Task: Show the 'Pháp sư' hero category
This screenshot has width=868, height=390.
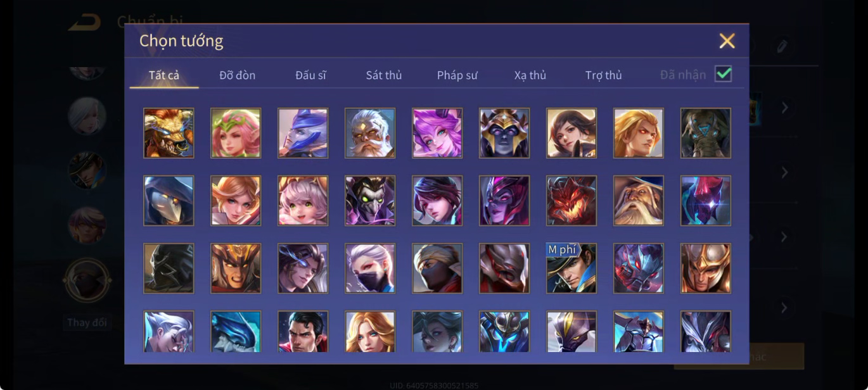Action: pos(457,75)
